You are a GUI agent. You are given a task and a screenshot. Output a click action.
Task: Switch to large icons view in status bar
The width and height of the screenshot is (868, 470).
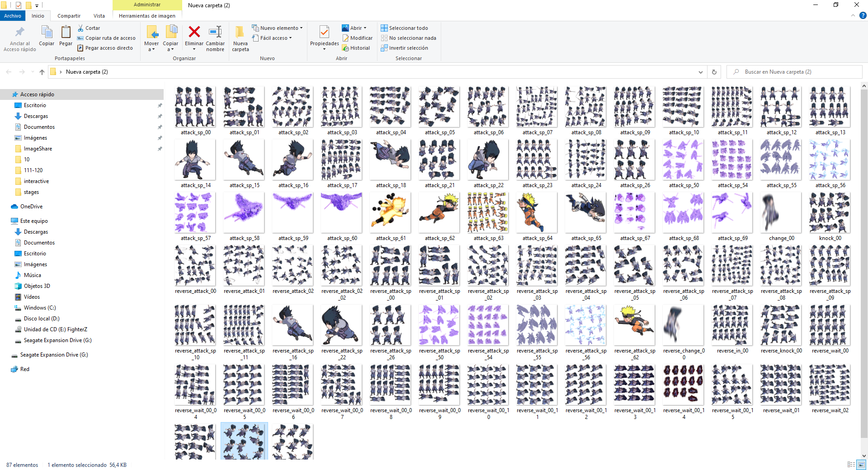pos(861,465)
